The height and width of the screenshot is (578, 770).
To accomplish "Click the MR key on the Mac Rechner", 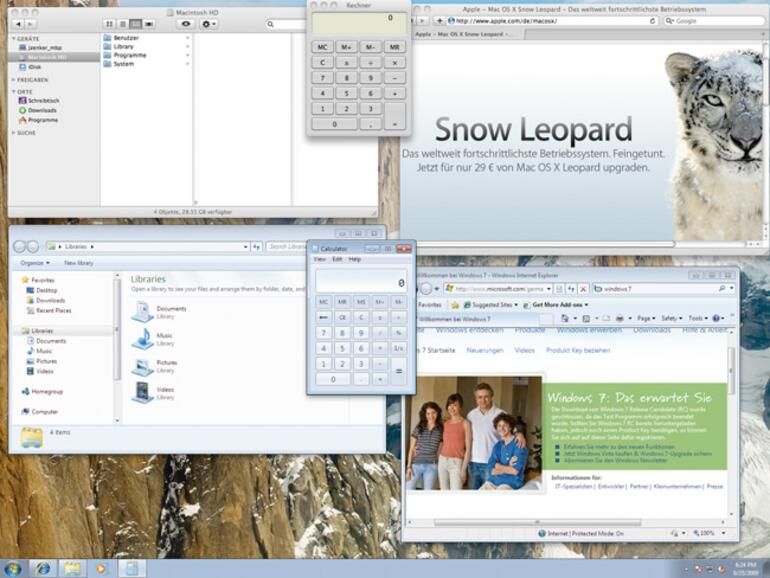I will pyautogui.click(x=394, y=47).
